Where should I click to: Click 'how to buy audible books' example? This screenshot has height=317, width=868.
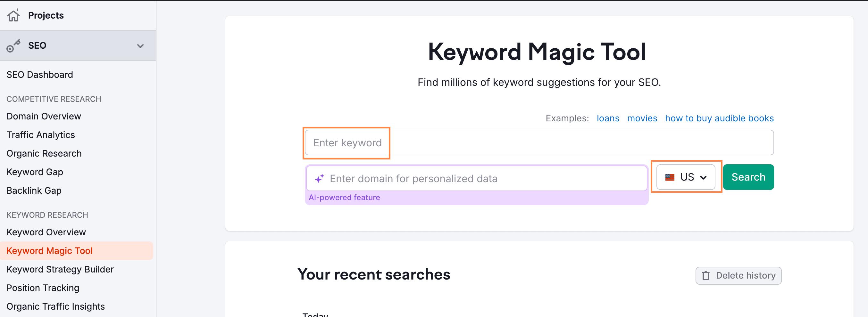pos(719,118)
